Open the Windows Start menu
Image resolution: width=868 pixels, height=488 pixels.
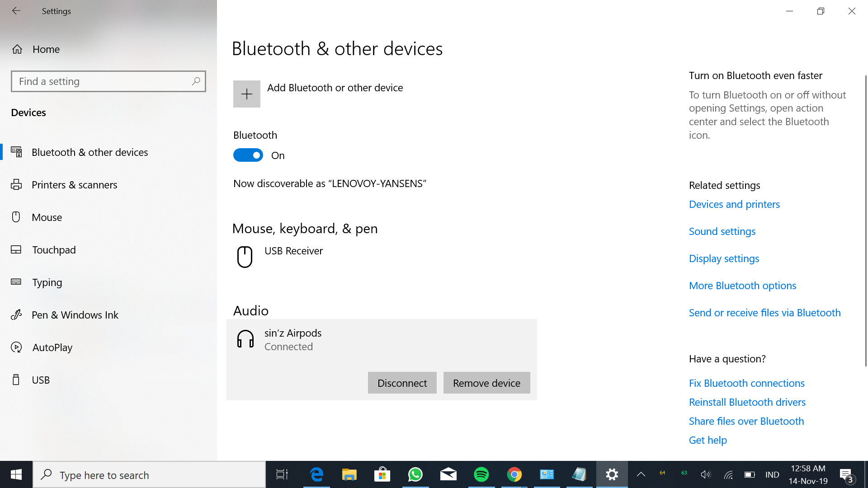click(x=16, y=474)
